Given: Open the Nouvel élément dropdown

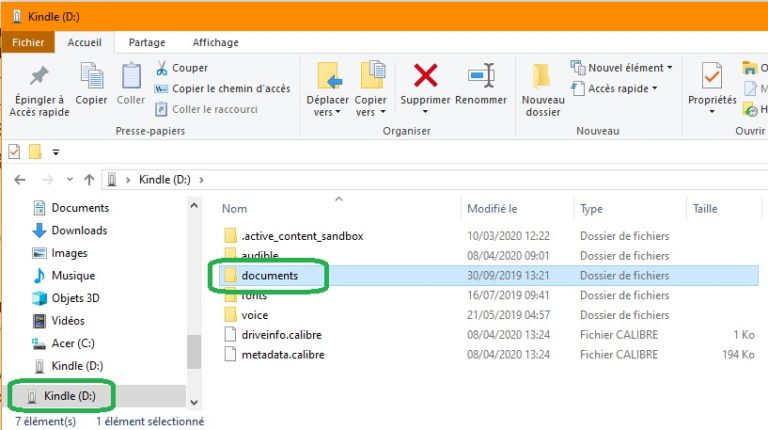Looking at the screenshot, I should (x=621, y=68).
